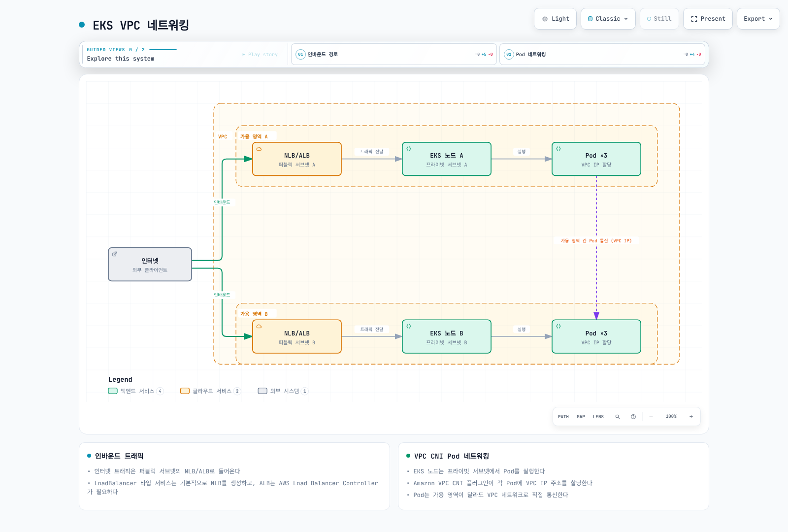Switch on MAP mode in canvas toolbar
This screenshot has width=788, height=532.
[x=581, y=417]
